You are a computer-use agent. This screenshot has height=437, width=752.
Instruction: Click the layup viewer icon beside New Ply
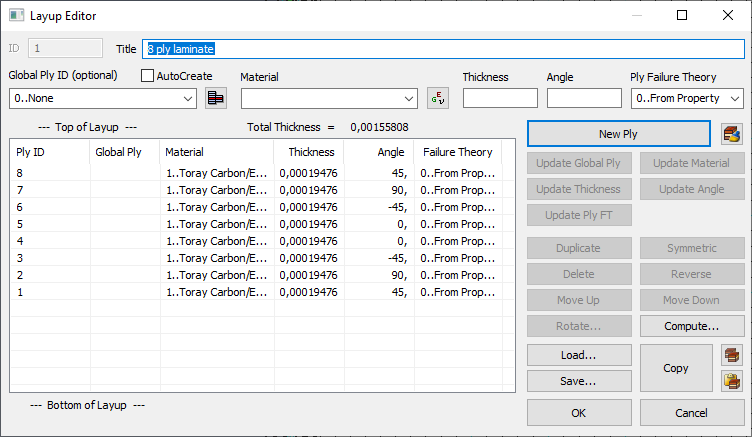pyautogui.click(x=732, y=134)
